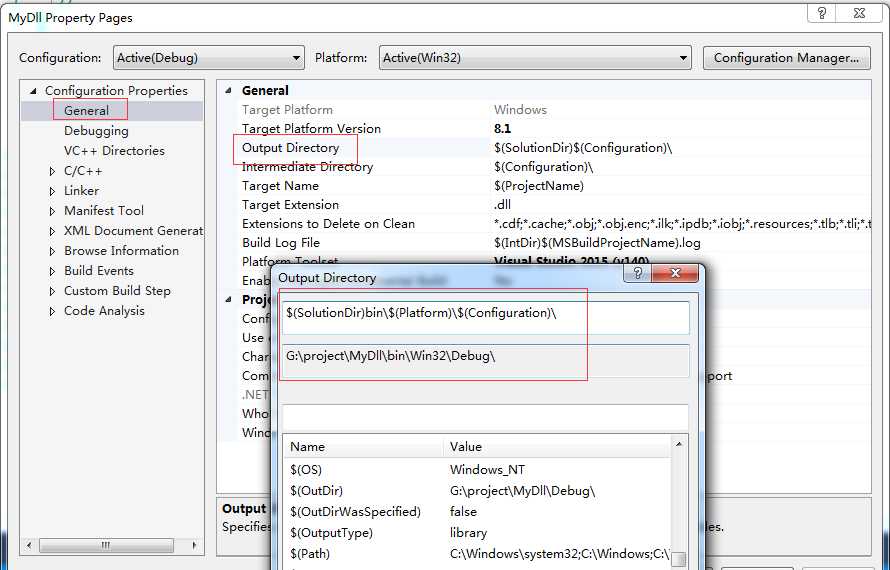Open the Platform dropdown showing Active(Win32)
Viewport: 890px width, 570px height.
[x=535, y=58]
